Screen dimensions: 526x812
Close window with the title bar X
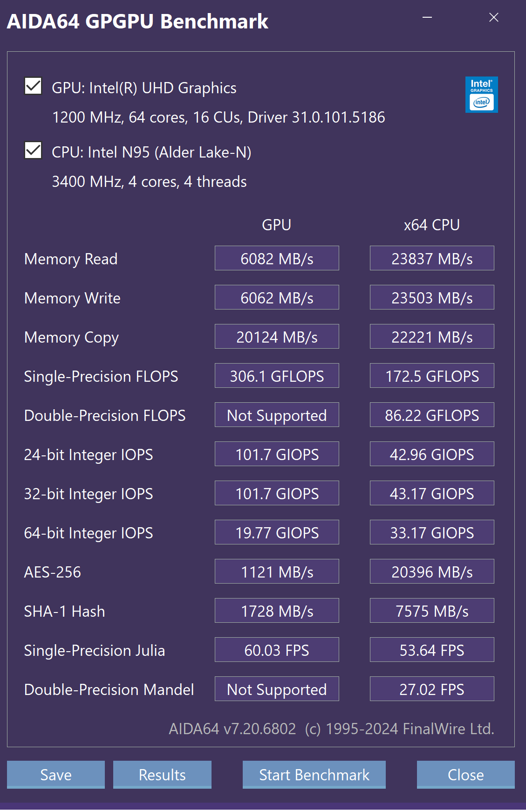(494, 18)
